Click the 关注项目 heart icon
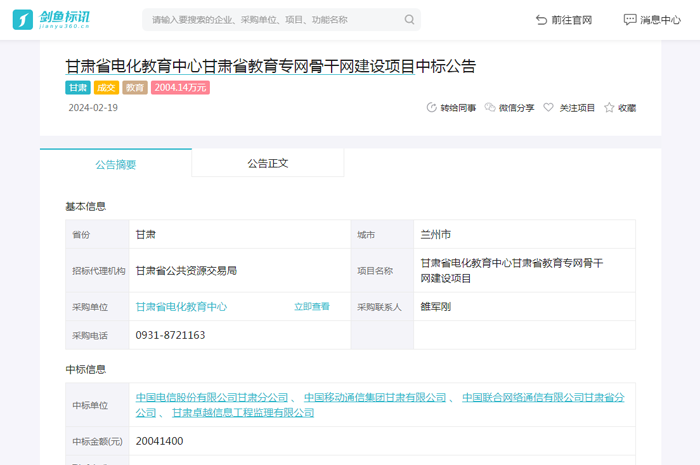 click(x=548, y=108)
